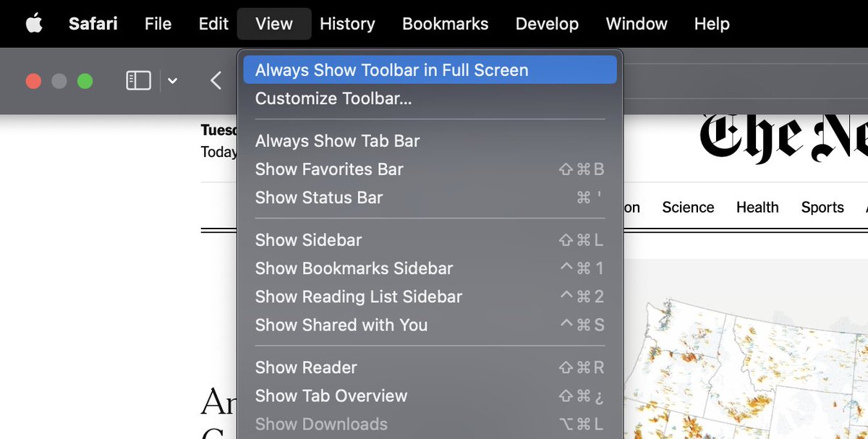Viewport: 868px width, 439px height.
Task: Show the Favorites Bar
Action: (x=329, y=169)
